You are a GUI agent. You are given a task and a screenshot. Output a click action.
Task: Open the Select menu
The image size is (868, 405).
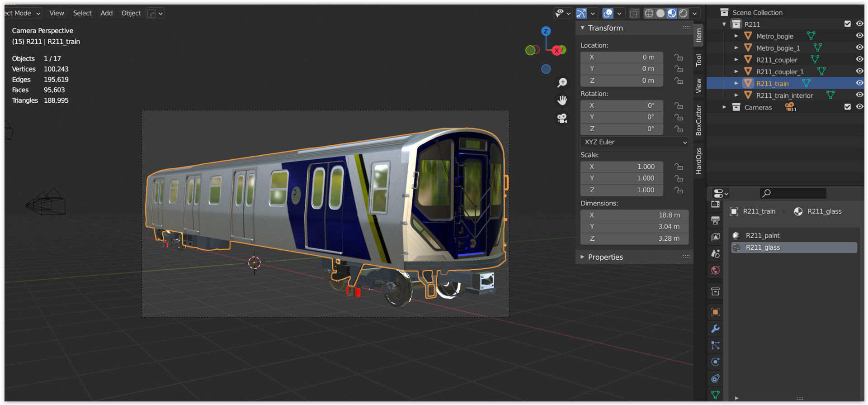click(x=82, y=13)
